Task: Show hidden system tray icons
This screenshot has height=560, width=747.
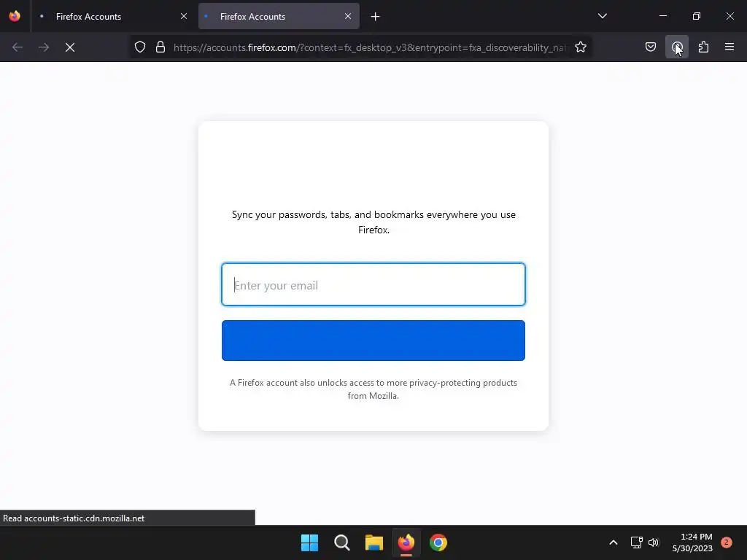Action: pyautogui.click(x=613, y=542)
